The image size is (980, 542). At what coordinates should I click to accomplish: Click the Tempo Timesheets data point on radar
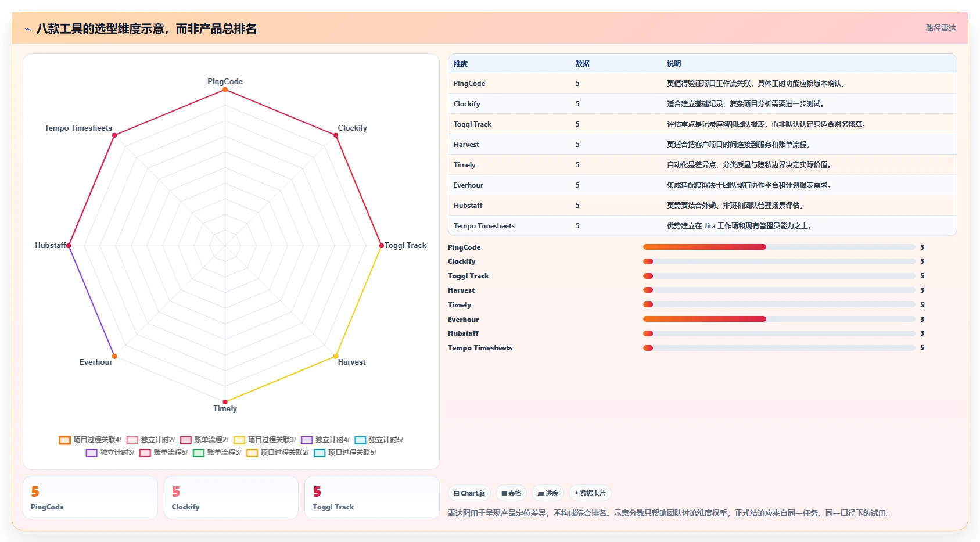click(114, 135)
